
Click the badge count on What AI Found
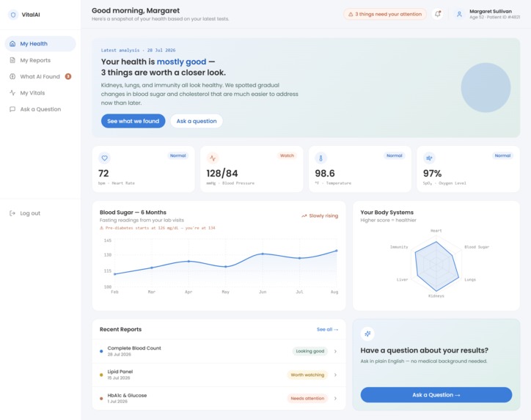point(68,76)
